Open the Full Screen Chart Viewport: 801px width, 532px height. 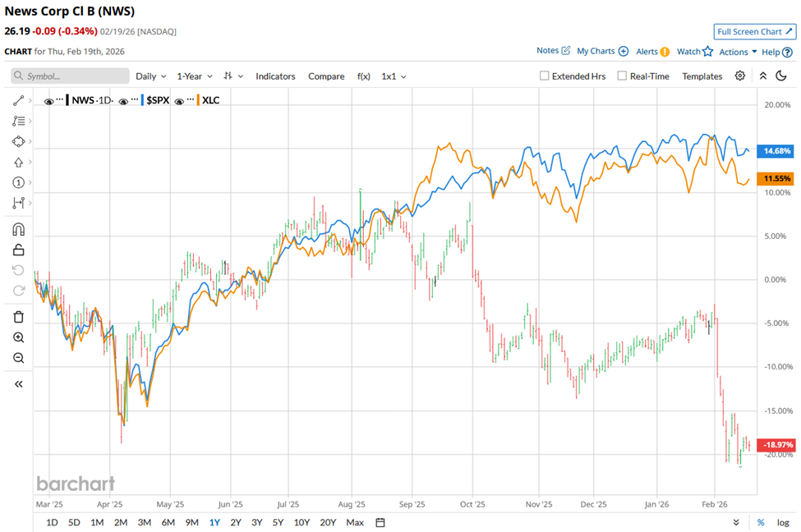[754, 31]
